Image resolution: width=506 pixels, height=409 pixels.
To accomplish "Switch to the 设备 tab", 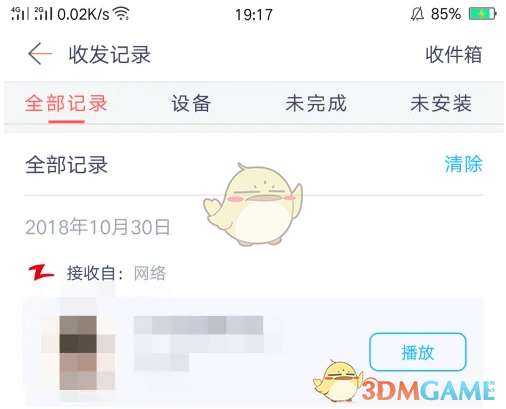I will 191,103.
